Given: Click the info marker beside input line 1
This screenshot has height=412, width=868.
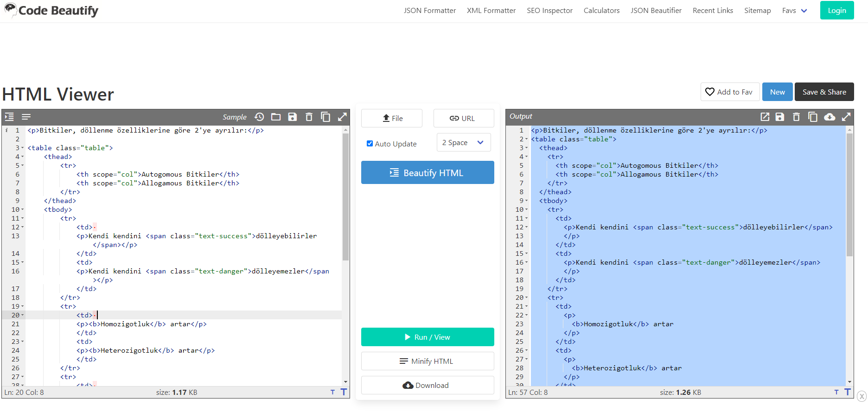Looking at the screenshot, I should [x=6, y=130].
